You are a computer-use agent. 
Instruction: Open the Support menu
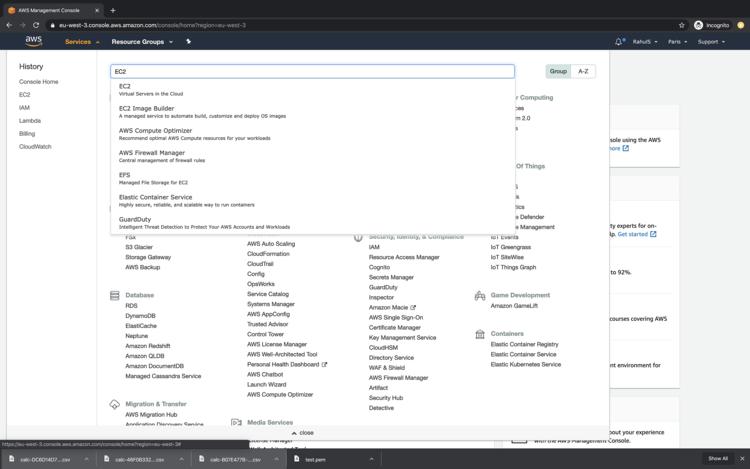pos(710,42)
